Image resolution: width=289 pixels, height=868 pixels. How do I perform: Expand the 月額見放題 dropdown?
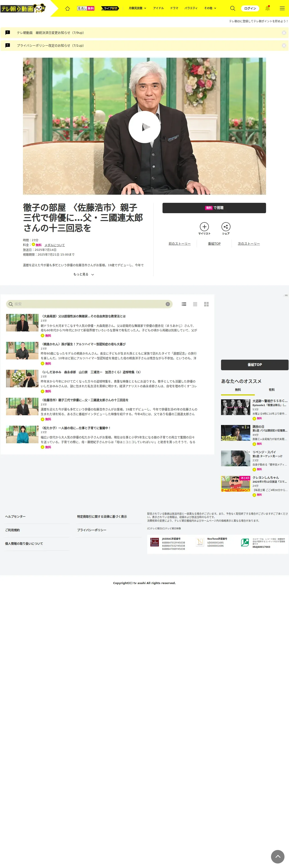coord(137,8)
